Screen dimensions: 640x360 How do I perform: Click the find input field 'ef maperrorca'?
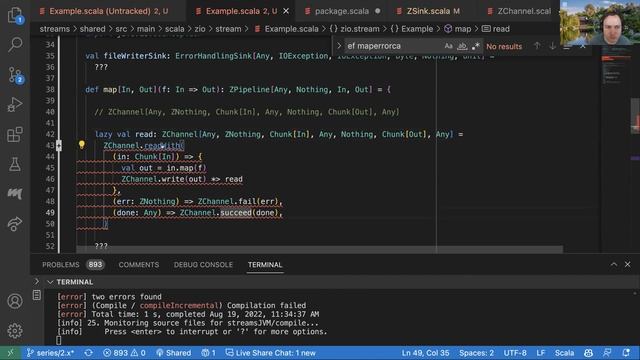pos(393,46)
